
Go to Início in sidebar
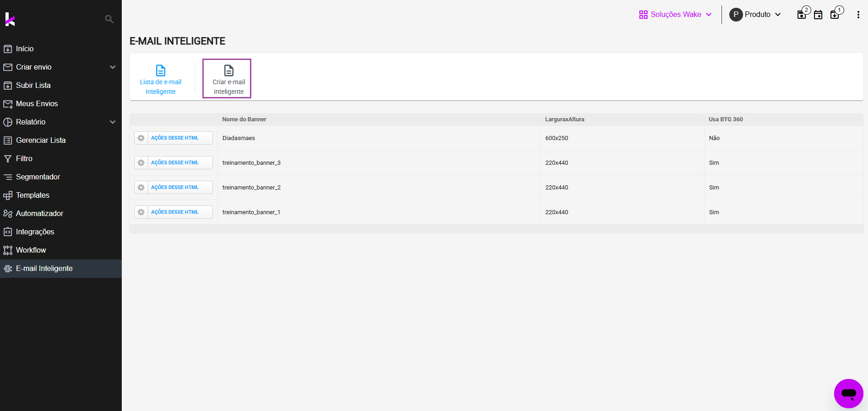point(61,49)
